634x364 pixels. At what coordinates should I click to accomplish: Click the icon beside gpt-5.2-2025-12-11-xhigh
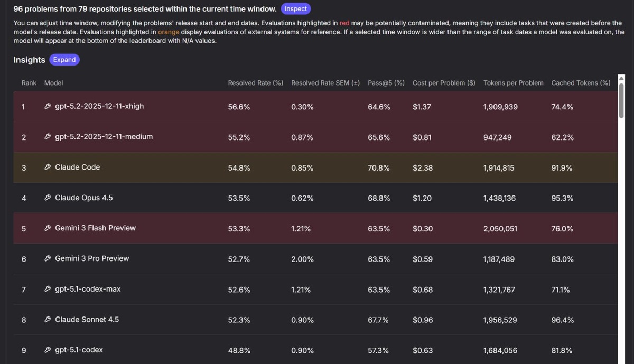point(48,107)
